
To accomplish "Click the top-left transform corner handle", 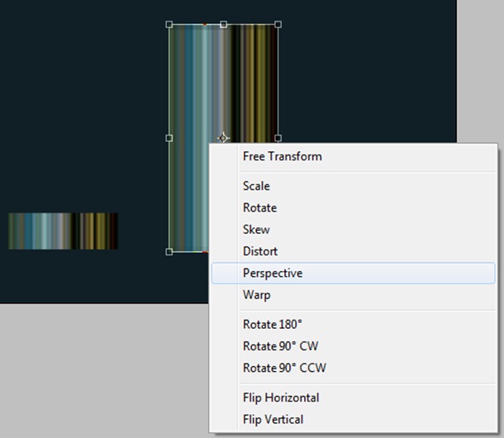I will coord(169,25).
